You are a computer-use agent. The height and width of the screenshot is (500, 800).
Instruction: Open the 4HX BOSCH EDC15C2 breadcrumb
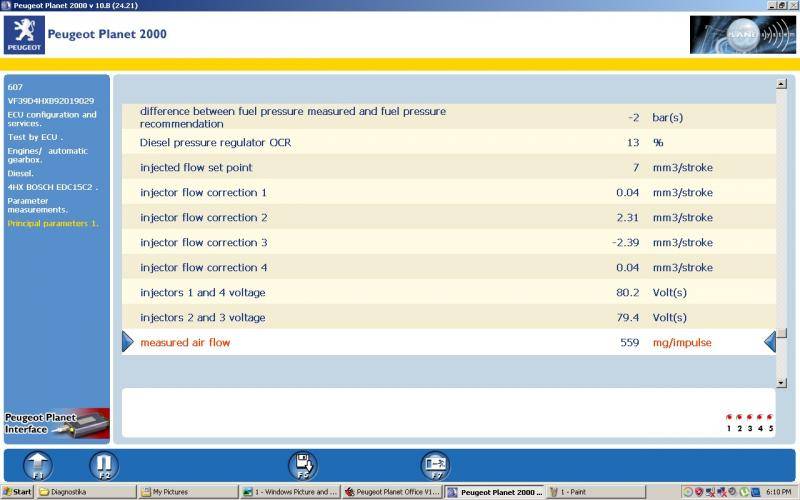point(52,187)
